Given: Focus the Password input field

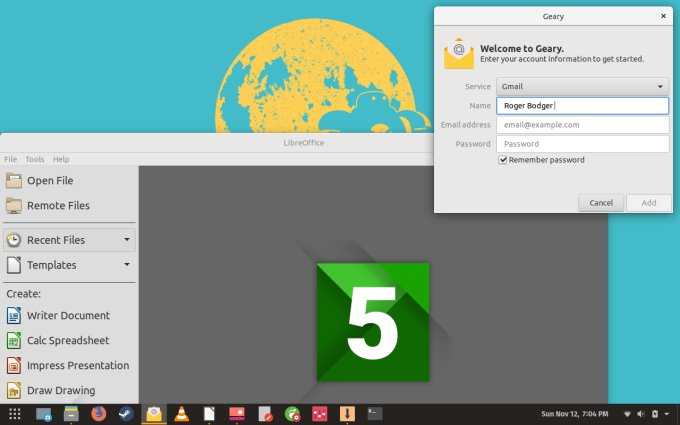Looking at the screenshot, I should pyautogui.click(x=582, y=144).
